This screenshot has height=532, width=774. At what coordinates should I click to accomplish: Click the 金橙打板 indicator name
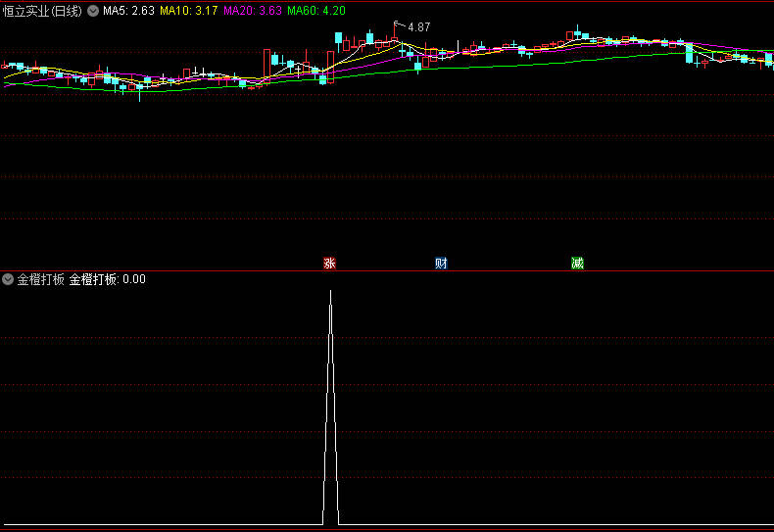point(41,279)
